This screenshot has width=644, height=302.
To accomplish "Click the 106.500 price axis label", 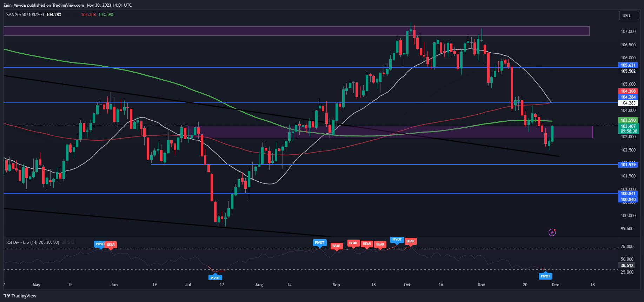I will click(628, 45).
